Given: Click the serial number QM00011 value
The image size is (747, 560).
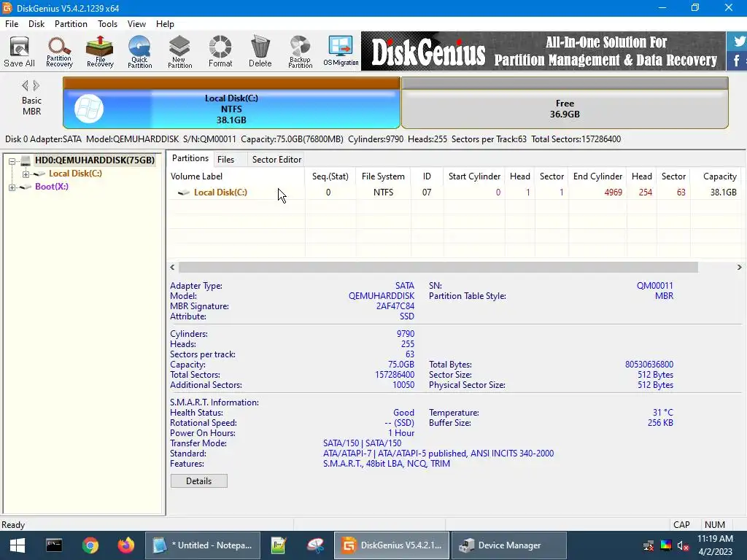Looking at the screenshot, I should tap(654, 286).
